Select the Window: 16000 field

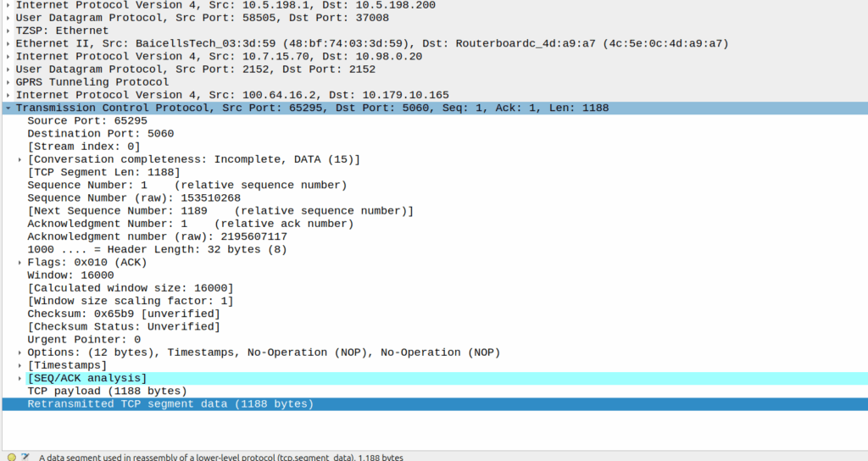[x=70, y=275]
